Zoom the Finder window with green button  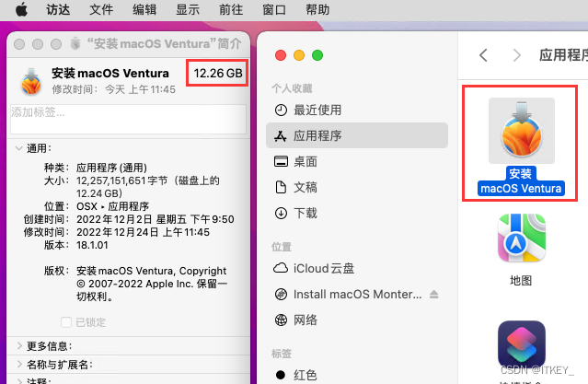pos(317,55)
